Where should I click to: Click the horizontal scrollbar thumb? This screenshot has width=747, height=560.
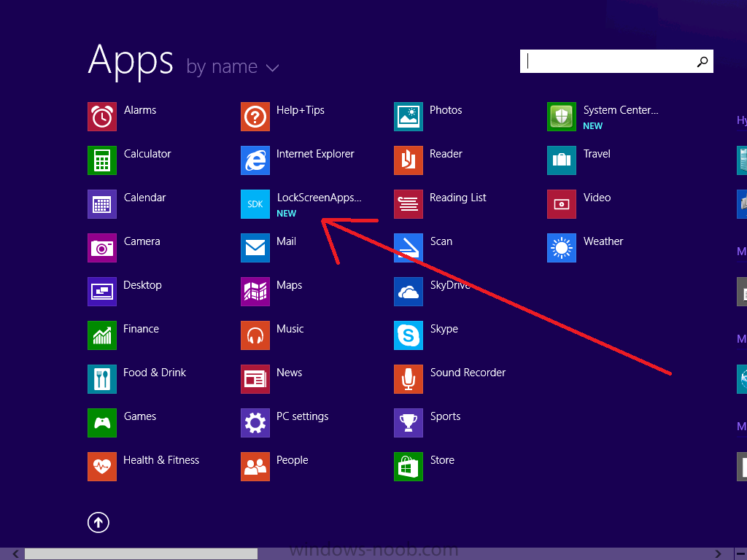[141, 554]
